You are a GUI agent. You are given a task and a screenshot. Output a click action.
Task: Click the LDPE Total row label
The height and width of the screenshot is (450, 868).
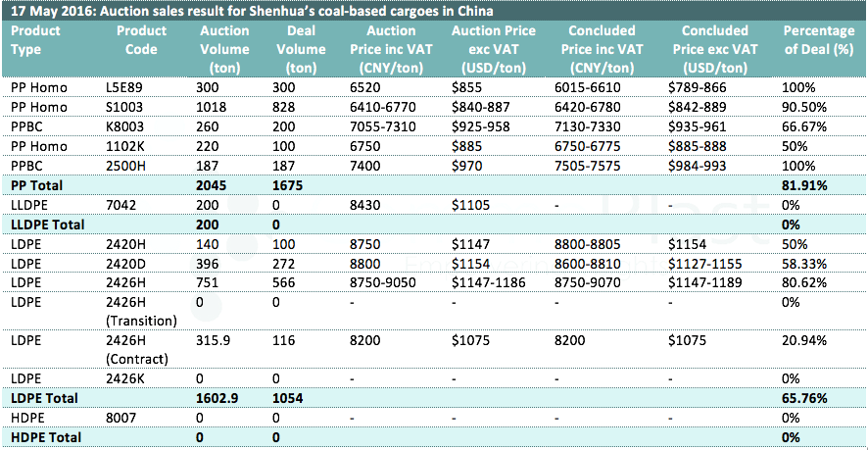tap(43, 398)
